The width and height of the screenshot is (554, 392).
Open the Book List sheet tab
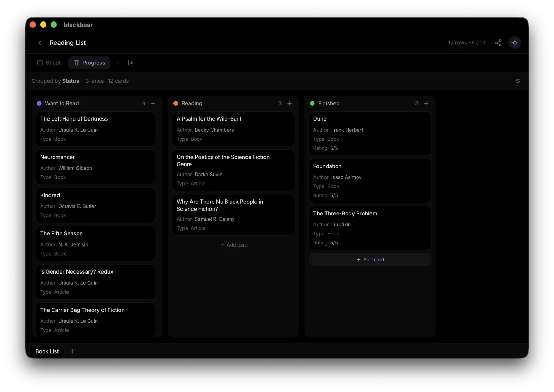(47, 351)
